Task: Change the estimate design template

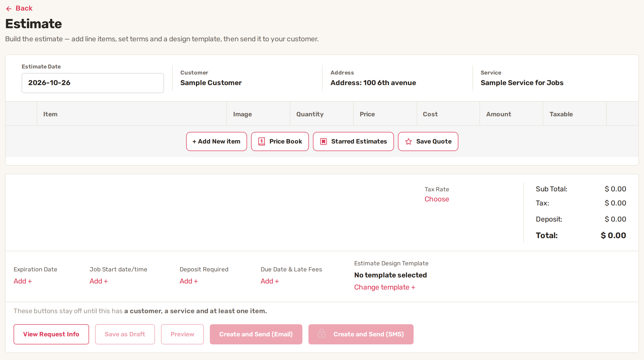Action: 385,287
